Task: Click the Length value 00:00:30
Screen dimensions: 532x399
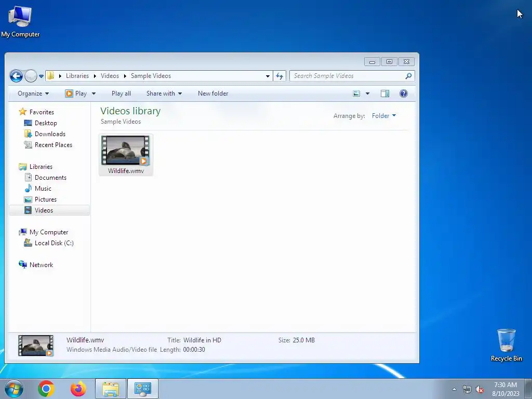Action: pyautogui.click(x=194, y=350)
